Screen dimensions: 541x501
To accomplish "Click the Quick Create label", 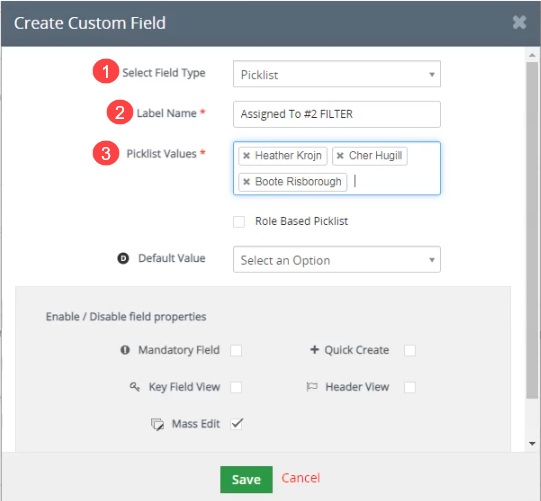I will click(356, 350).
